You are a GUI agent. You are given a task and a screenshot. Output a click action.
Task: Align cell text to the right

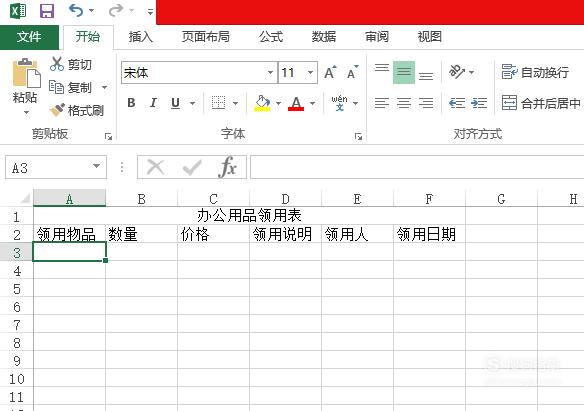(426, 103)
